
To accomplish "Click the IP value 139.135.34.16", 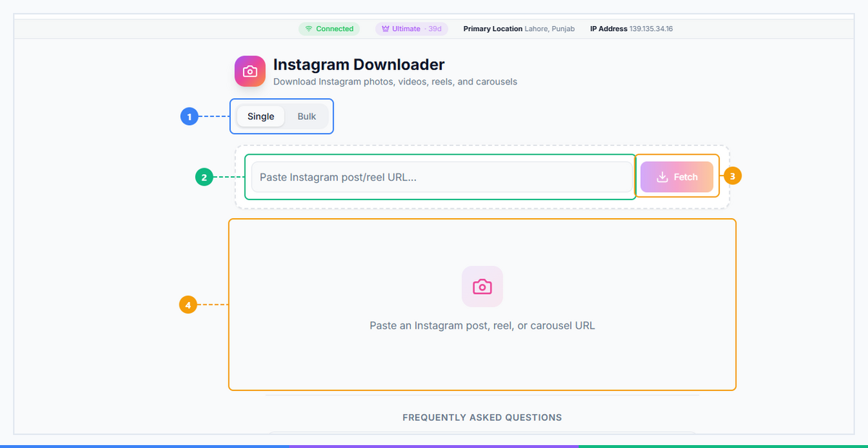I will (x=651, y=29).
